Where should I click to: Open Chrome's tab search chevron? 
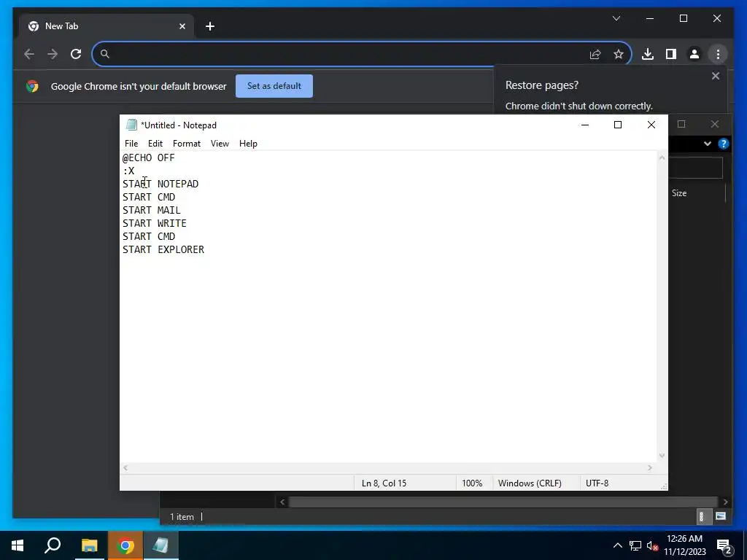tap(616, 18)
